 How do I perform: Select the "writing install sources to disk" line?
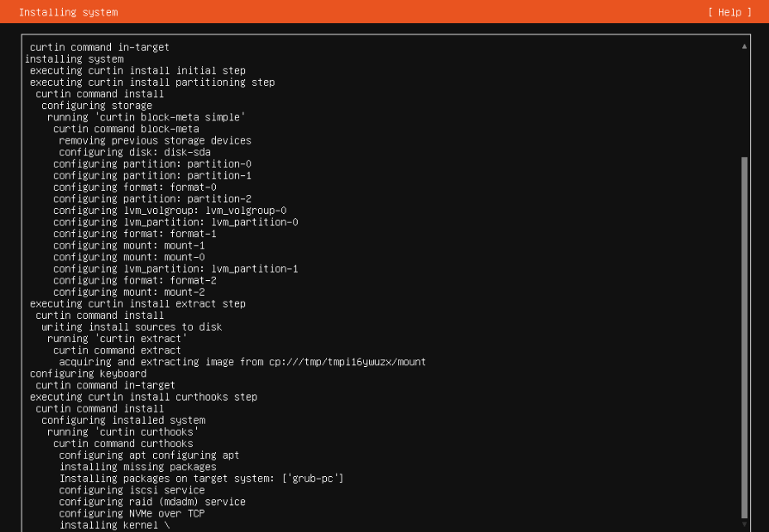(x=132, y=327)
